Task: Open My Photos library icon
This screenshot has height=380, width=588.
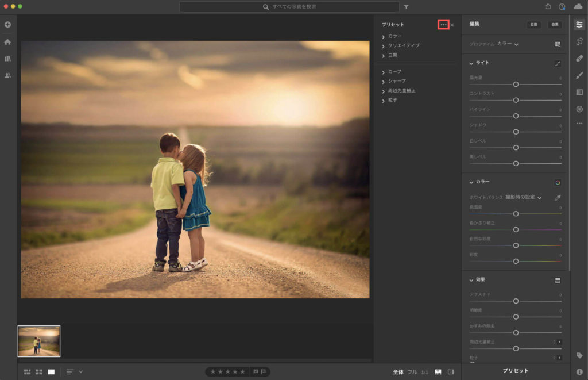Action: (x=7, y=59)
